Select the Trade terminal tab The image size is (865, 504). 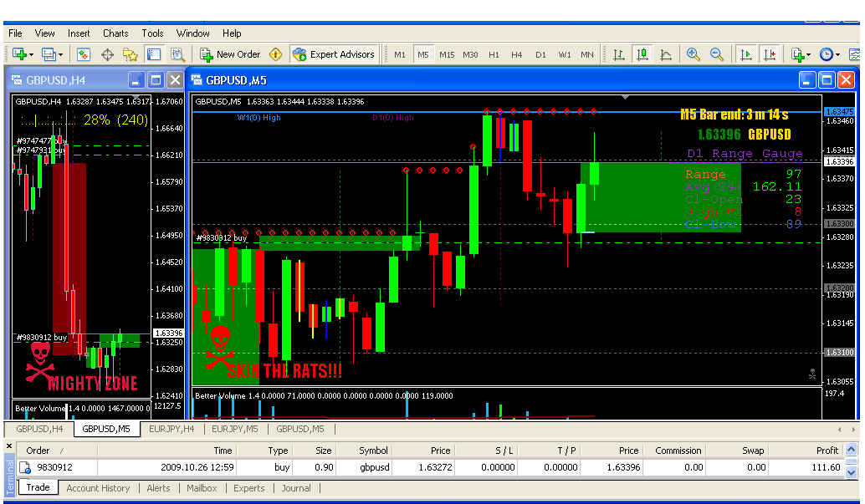(x=38, y=487)
